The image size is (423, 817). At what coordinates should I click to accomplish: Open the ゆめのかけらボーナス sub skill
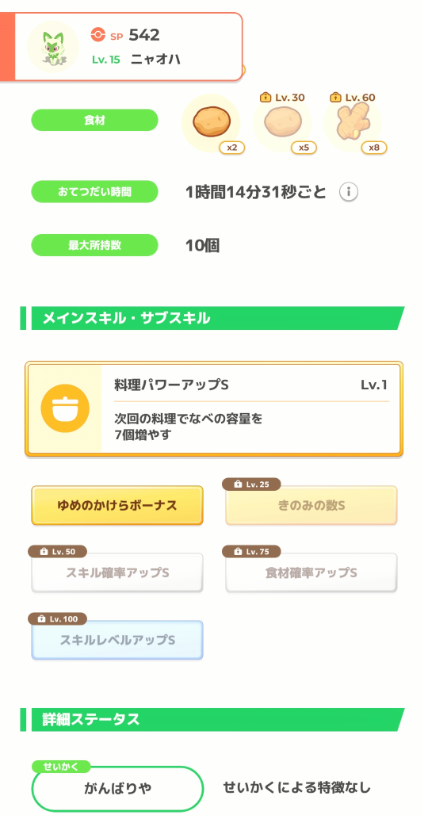click(x=117, y=505)
